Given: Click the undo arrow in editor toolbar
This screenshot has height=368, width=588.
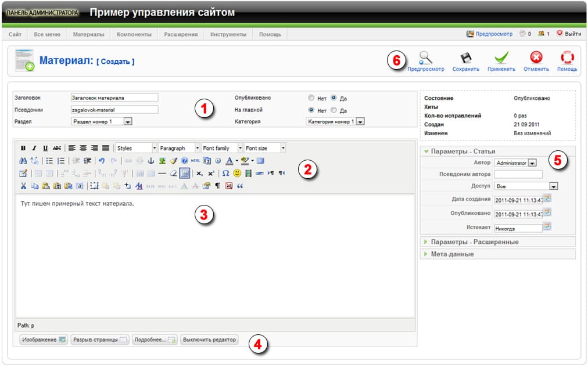Looking at the screenshot, I should click(x=102, y=161).
